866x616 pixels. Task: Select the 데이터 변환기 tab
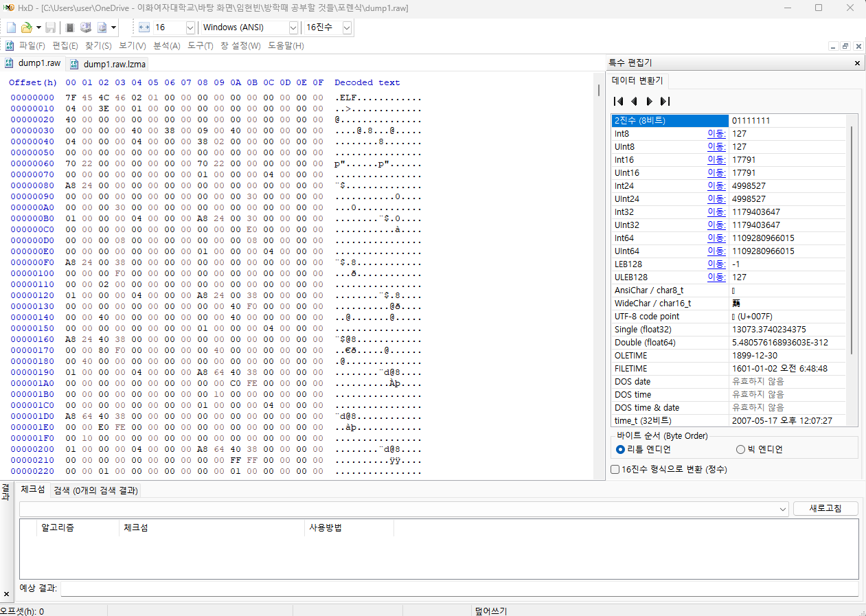637,80
